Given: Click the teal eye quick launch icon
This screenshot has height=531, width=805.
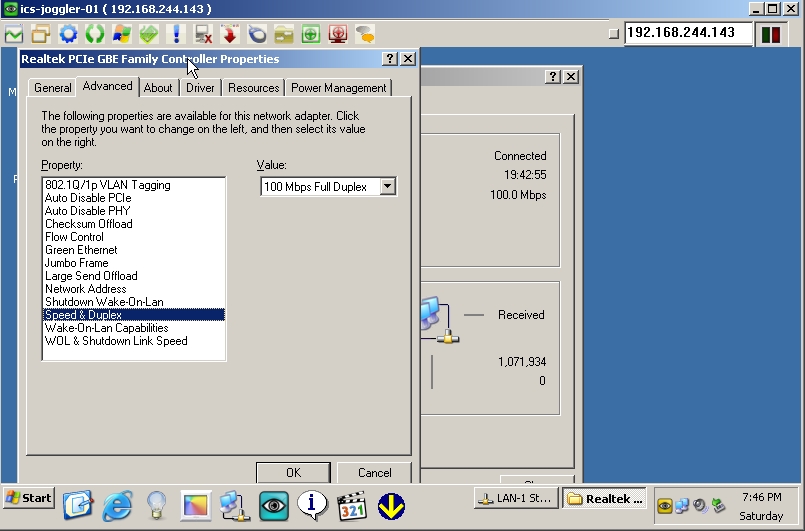Looking at the screenshot, I should [274, 506].
